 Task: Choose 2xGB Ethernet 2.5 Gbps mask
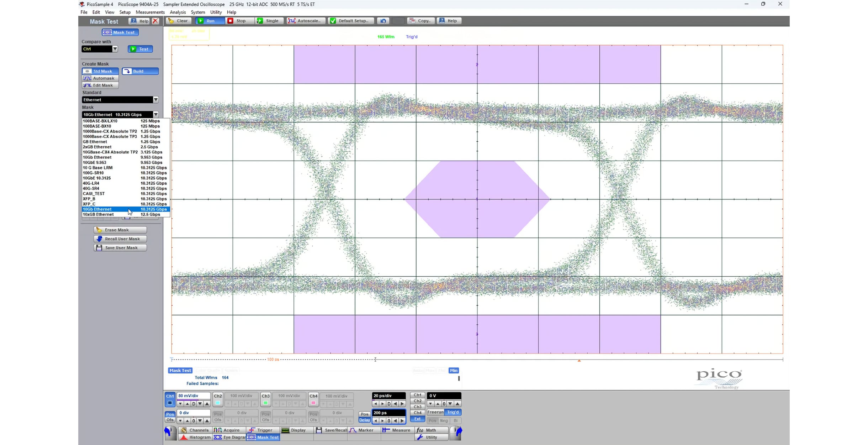click(x=126, y=147)
